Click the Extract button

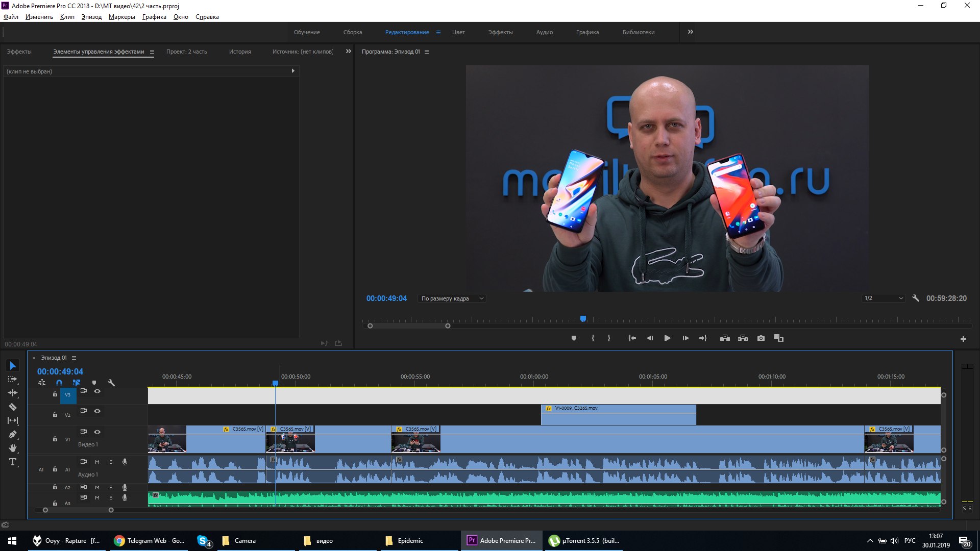click(x=743, y=338)
